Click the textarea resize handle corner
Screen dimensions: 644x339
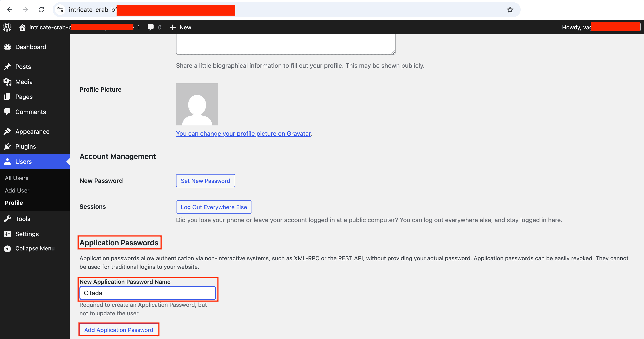[393, 52]
